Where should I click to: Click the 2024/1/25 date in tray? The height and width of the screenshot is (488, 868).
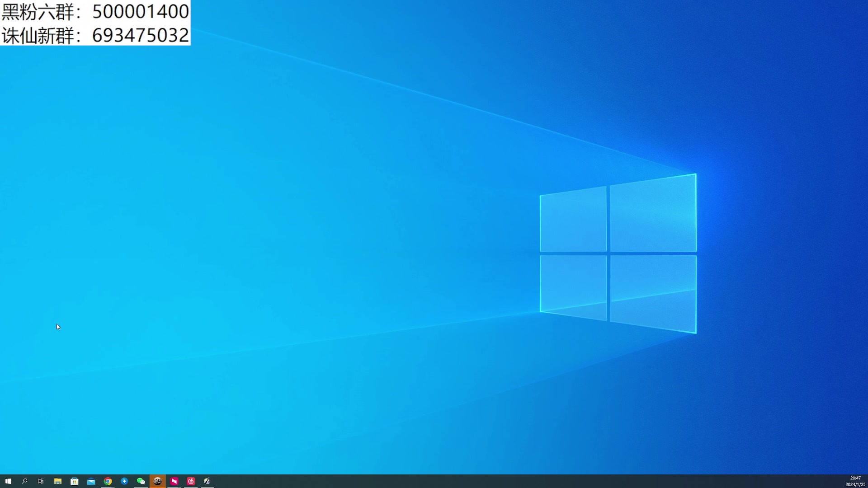pyautogui.click(x=855, y=484)
